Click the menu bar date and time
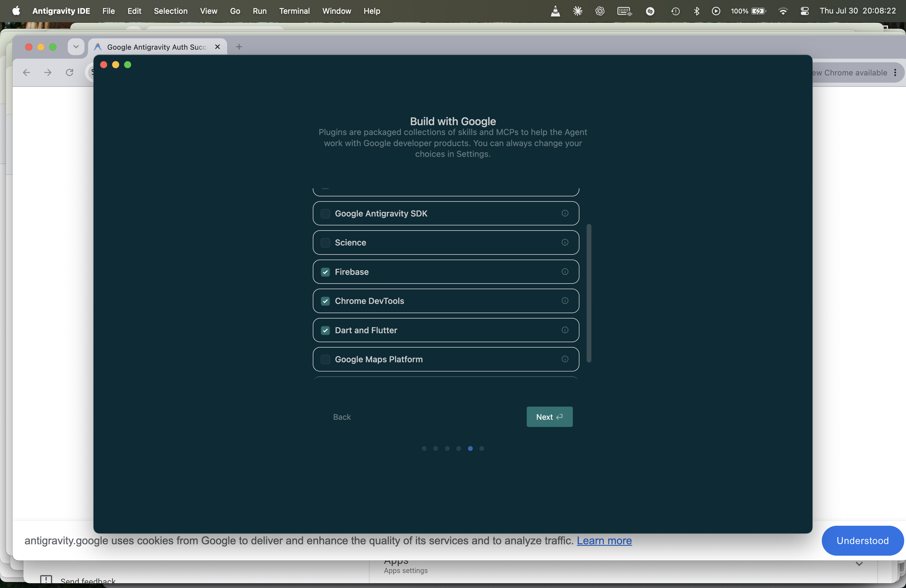Screen dimensions: 906x588 [858, 11]
